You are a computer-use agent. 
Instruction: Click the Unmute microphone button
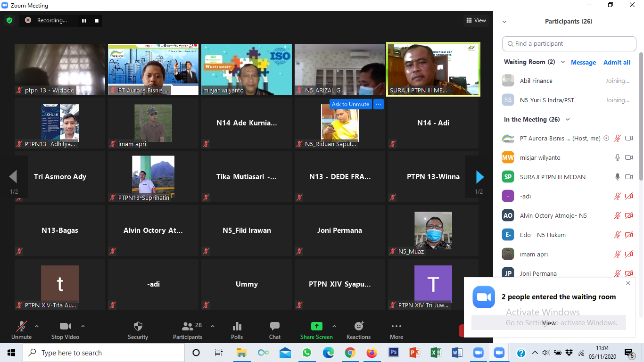pyautogui.click(x=21, y=330)
